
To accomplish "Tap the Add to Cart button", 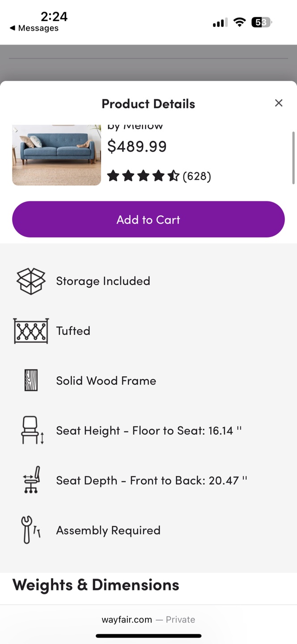I will (x=148, y=219).
